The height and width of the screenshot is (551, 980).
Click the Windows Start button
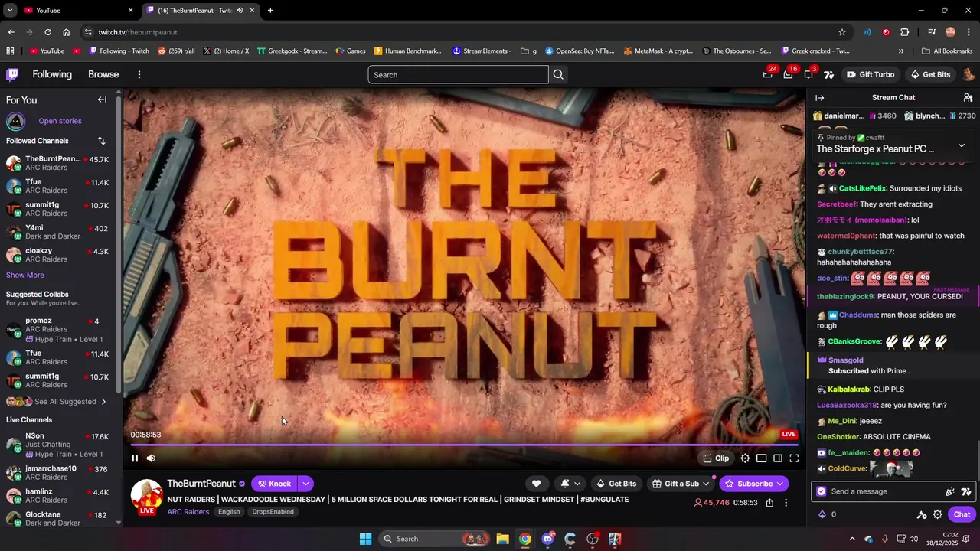point(365,539)
